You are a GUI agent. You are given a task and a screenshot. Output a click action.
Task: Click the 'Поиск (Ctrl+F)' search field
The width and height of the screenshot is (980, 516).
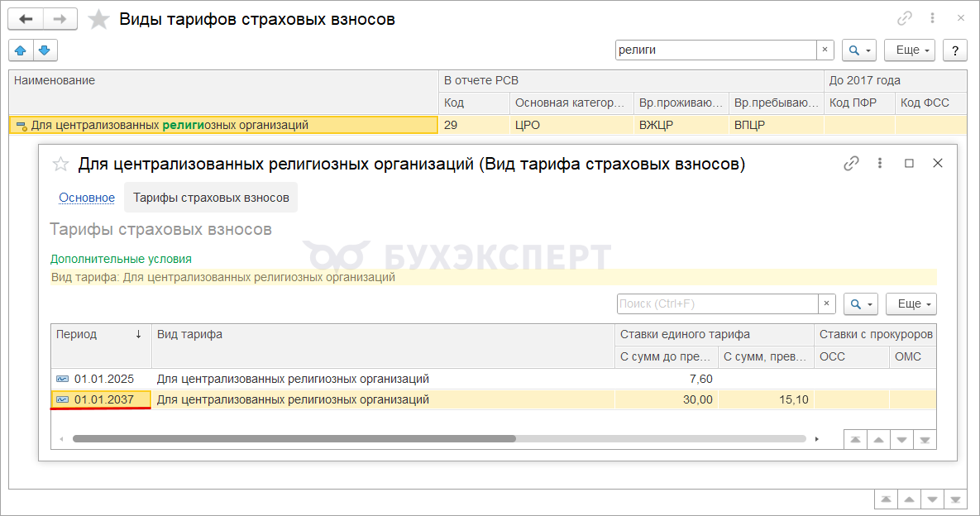[718, 303]
